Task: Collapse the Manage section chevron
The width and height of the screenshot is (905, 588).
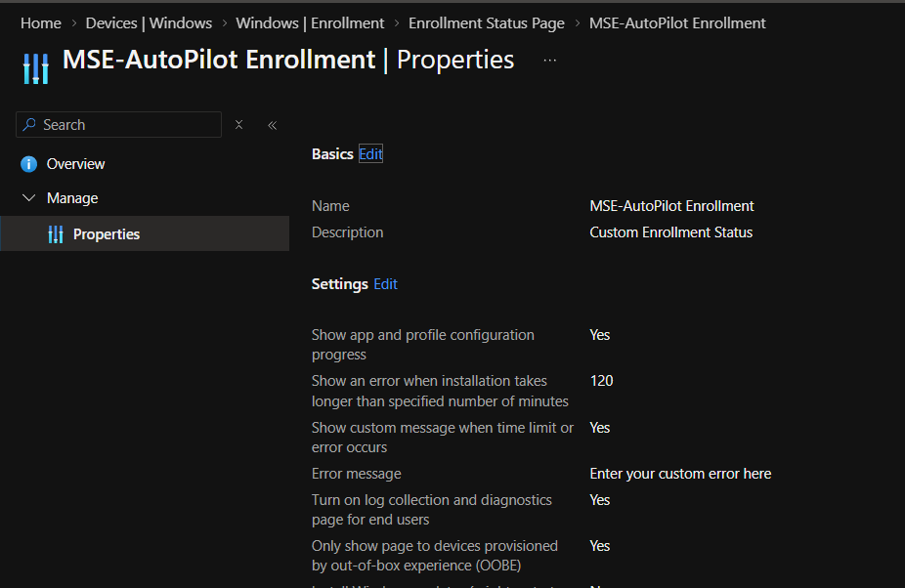Action: 28,198
